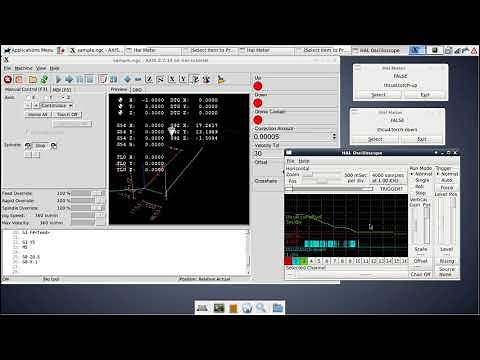Open a G-code file via folder icon

coord(33,79)
